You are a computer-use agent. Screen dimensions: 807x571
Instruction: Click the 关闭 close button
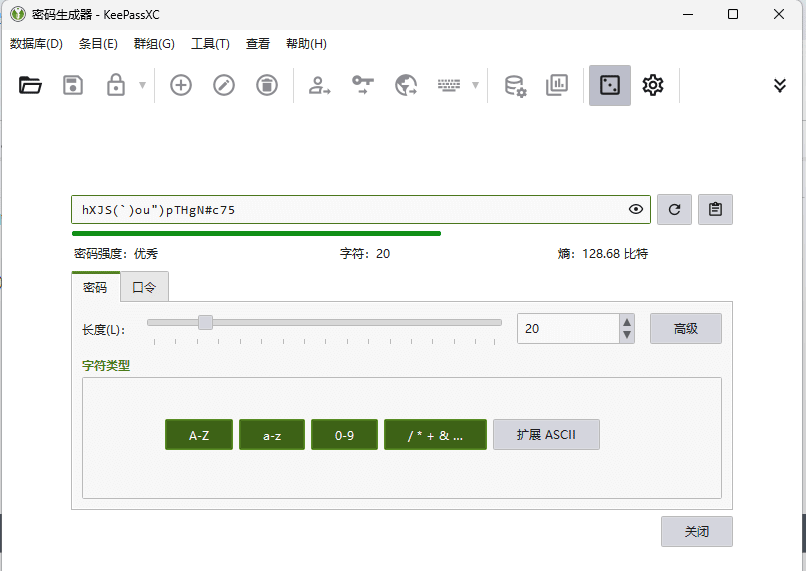click(x=696, y=531)
